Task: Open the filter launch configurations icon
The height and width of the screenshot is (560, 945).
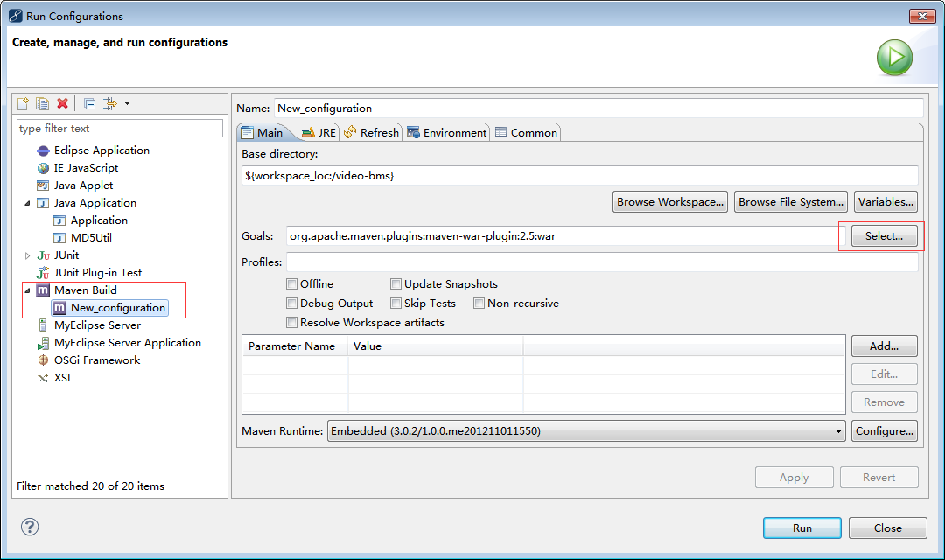Action: click(x=109, y=102)
